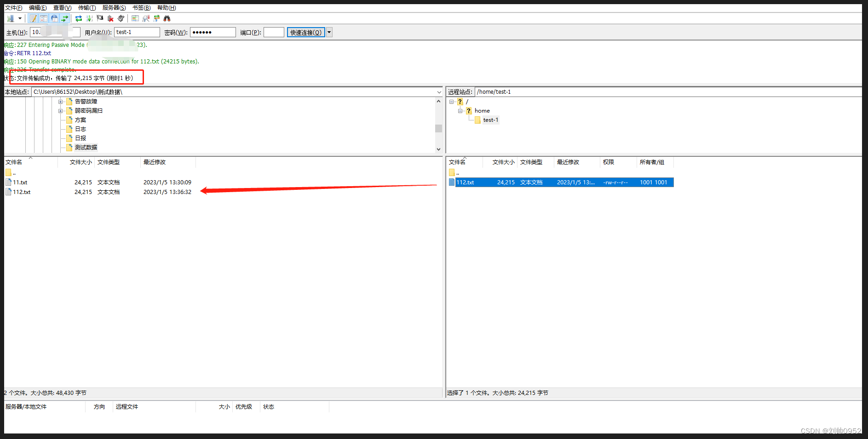Sort remote files by 所有者/组 column
868x439 pixels.
[655, 162]
